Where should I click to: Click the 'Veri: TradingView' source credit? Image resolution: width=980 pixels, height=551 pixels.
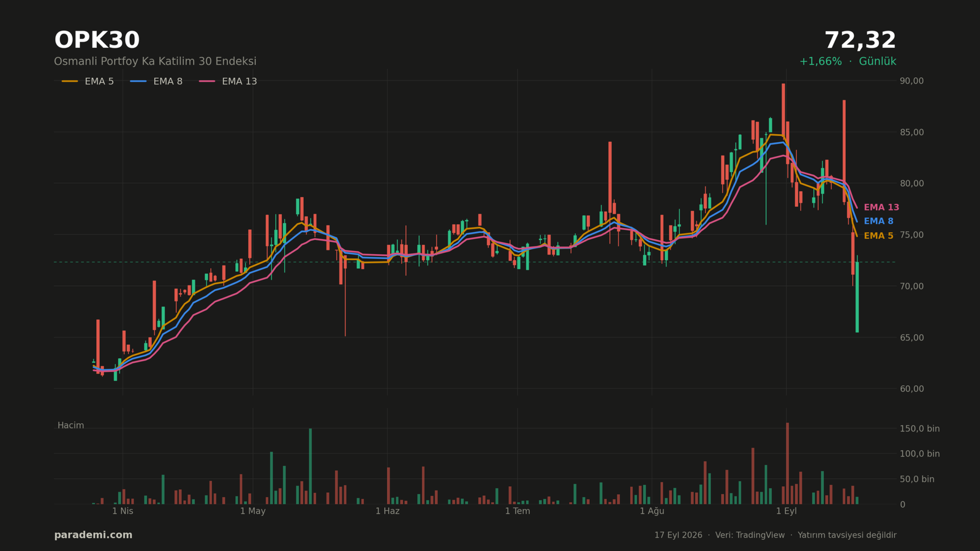coord(750,535)
